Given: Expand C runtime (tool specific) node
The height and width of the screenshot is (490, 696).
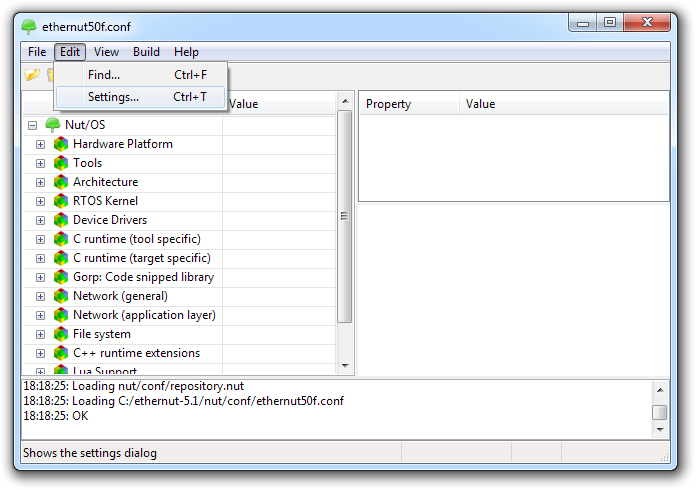Looking at the screenshot, I should pyautogui.click(x=40, y=239).
